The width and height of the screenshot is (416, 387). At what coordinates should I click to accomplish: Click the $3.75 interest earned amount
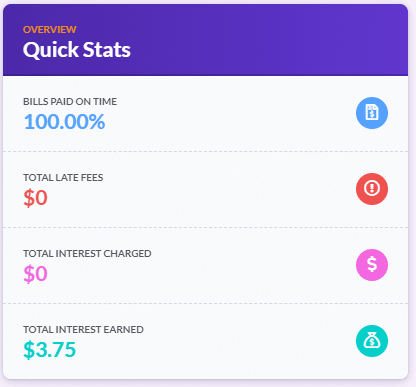50,350
